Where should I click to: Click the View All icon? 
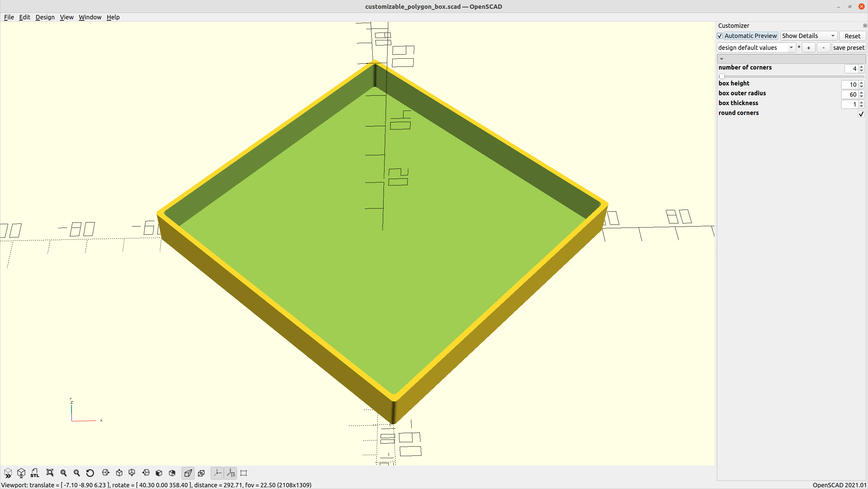(x=50, y=473)
